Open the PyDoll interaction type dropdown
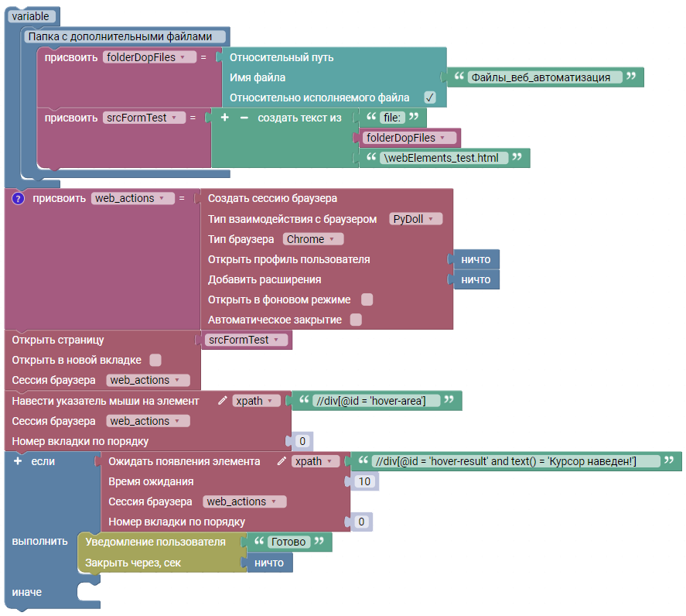The width and height of the screenshot is (686, 616). tap(415, 219)
